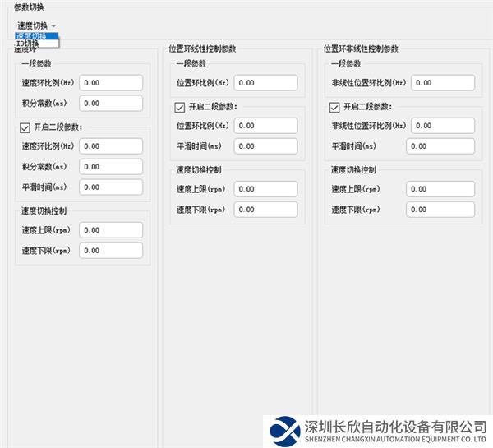Click 速度下限(rpm) field in speed loop section

point(111,251)
